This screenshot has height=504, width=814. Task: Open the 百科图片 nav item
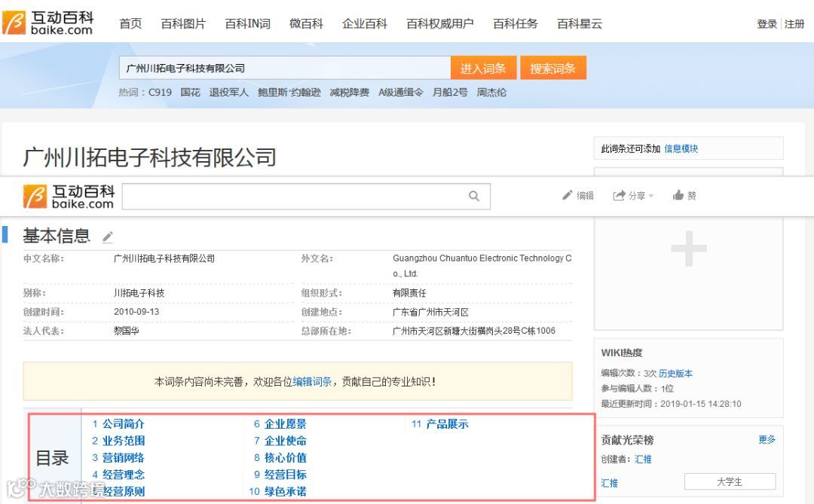[x=183, y=23]
